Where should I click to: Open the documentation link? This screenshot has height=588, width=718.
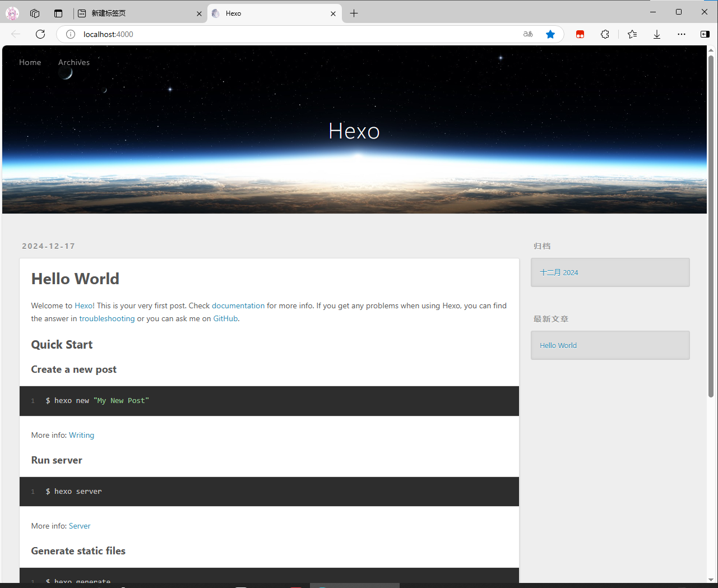[x=238, y=305]
